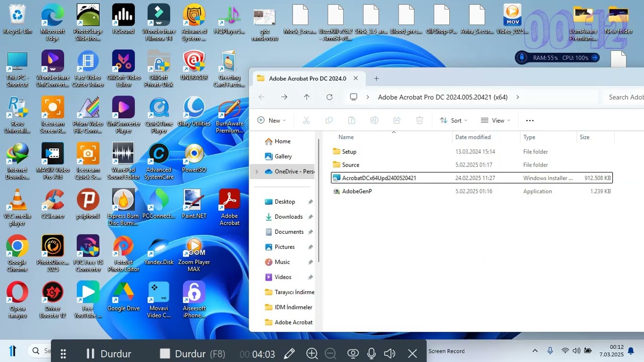Open Zoom Player MAX shortcut

tap(194, 254)
